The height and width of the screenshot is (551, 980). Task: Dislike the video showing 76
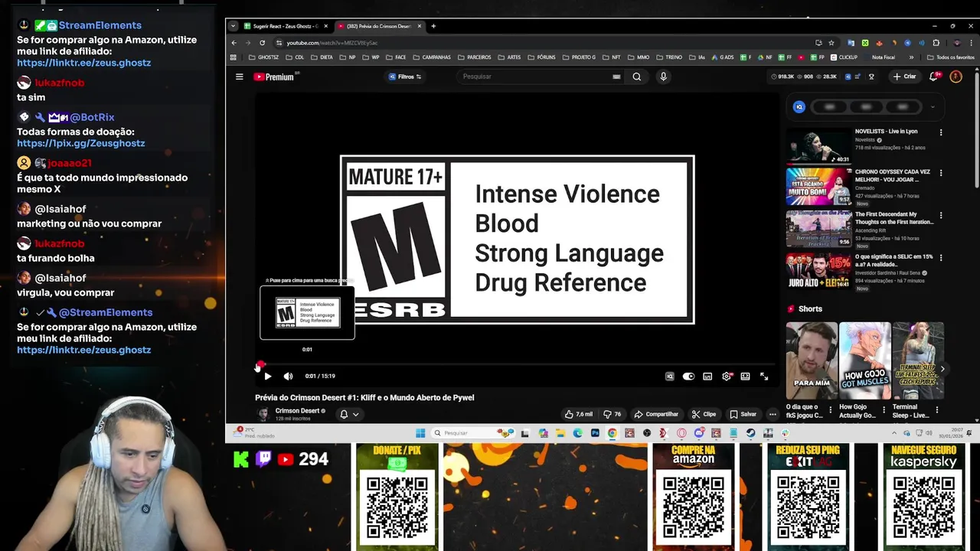(612, 414)
